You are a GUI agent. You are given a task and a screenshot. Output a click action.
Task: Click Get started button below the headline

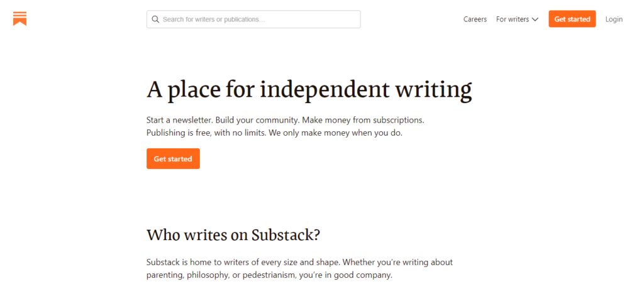[x=173, y=159]
